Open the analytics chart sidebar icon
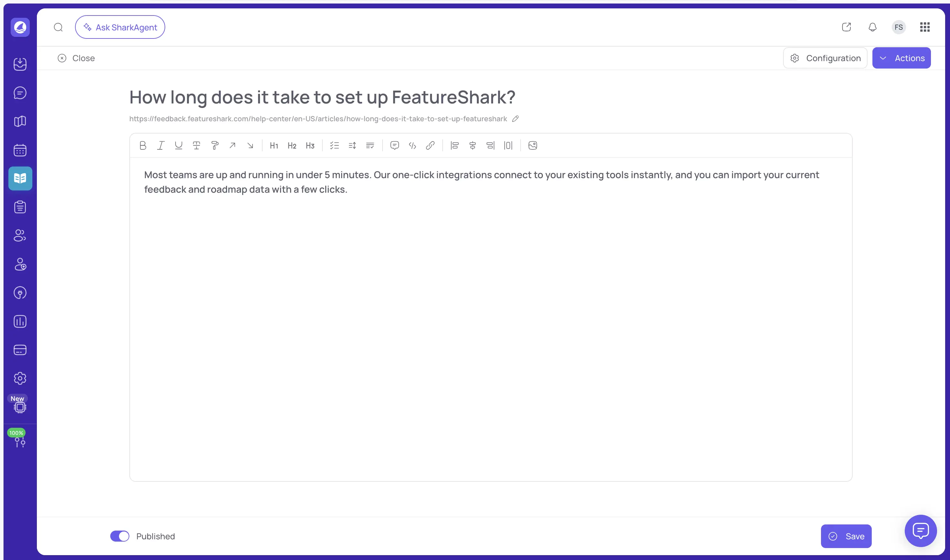The height and width of the screenshot is (560, 950). tap(20, 321)
